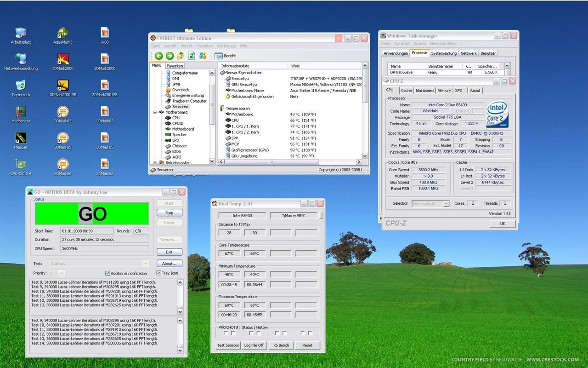Click the Task-Manager process list scroll-up arrow

pos(507,66)
